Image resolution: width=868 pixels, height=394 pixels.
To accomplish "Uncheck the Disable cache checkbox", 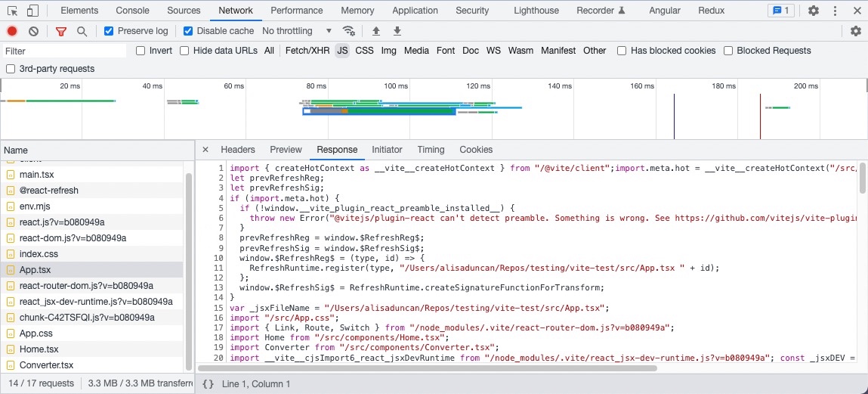I will pyautogui.click(x=188, y=31).
